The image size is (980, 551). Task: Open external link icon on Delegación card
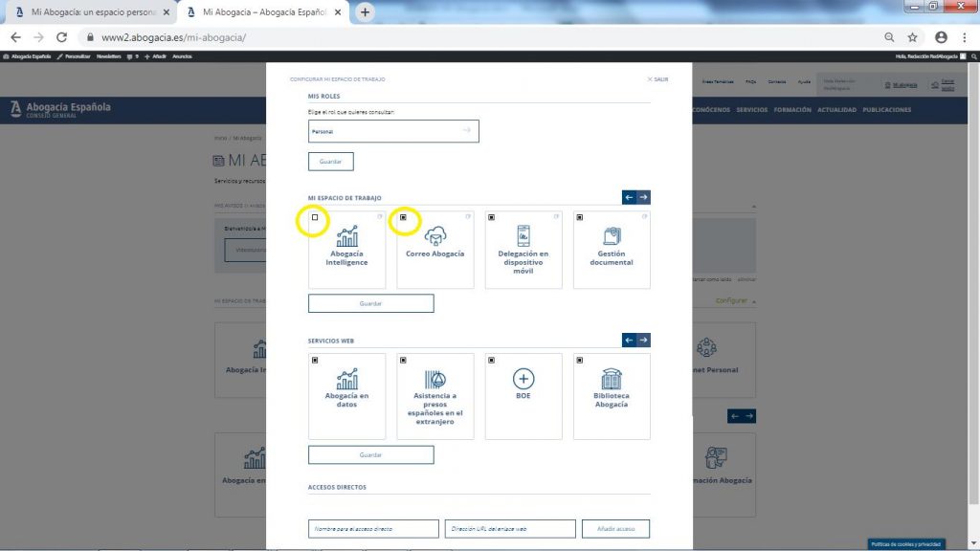coord(556,217)
